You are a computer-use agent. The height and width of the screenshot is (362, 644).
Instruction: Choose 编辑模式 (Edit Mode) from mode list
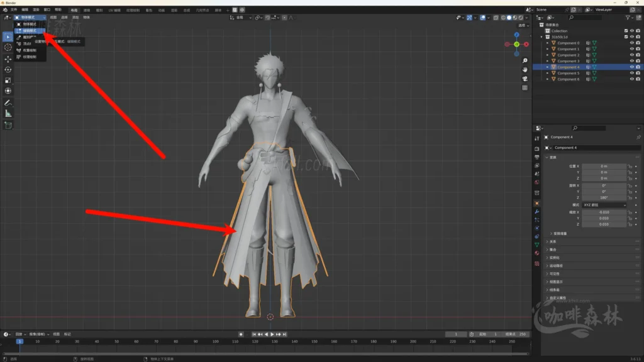pos(30,30)
